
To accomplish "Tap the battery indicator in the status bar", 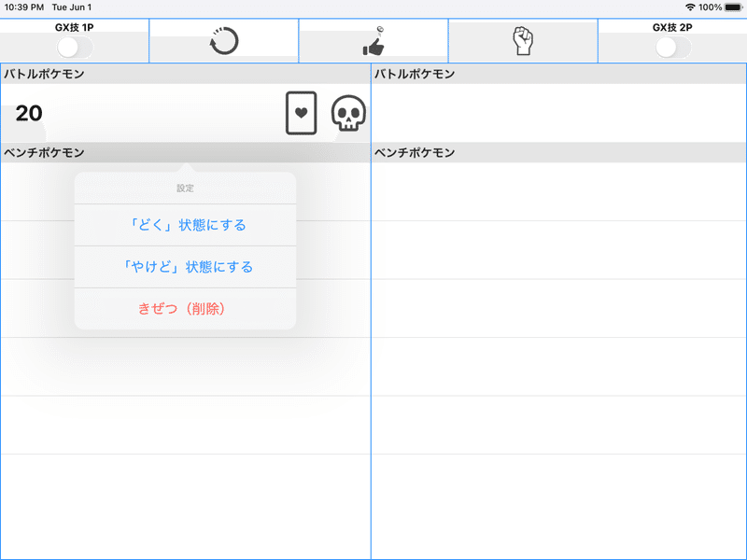I will pos(732,6).
